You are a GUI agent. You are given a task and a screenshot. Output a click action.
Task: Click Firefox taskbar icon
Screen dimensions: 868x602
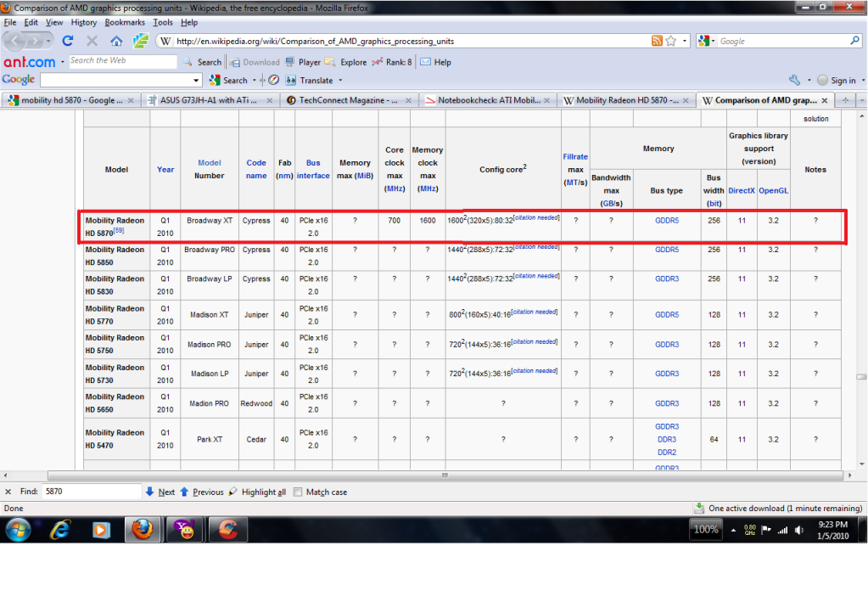click(x=143, y=530)
